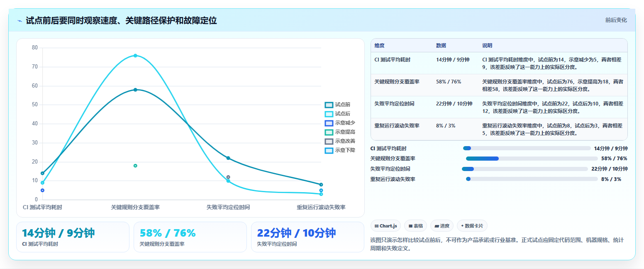Image resolution: width=644 pixels, height=269 pixels.
Task: Click the 试点前 point at 22 on the curve
Action: point(228,158)
